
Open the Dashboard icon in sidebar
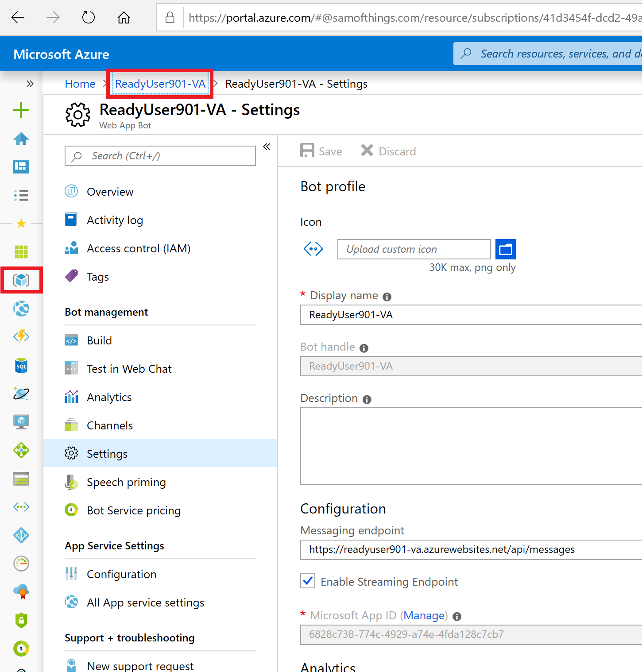(21, 167)
